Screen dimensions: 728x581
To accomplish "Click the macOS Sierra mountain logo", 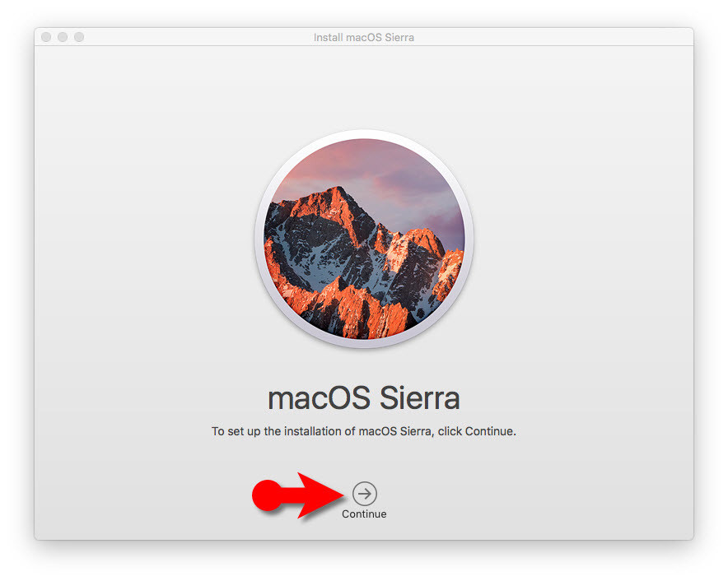I will pos(364,239).
